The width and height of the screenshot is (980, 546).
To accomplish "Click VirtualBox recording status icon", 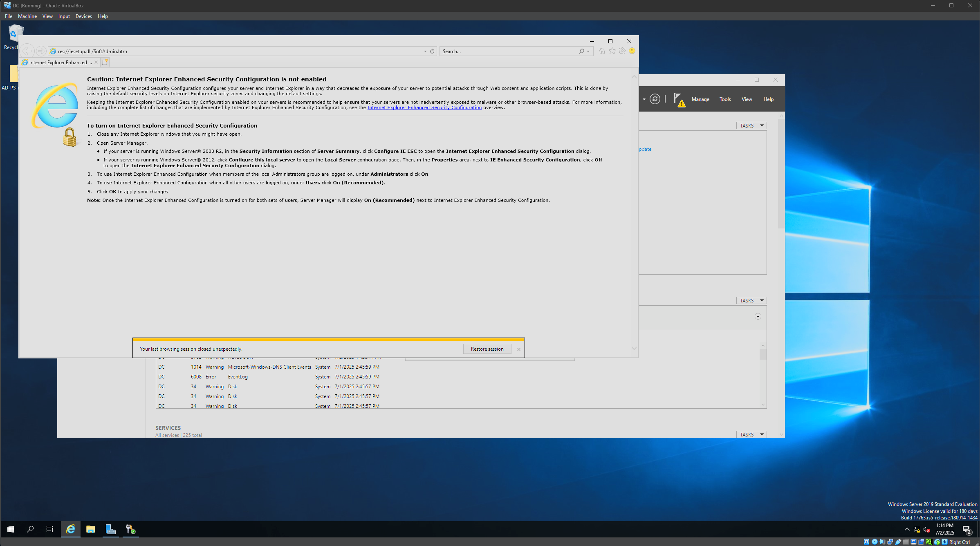I will tap(921, 542).
